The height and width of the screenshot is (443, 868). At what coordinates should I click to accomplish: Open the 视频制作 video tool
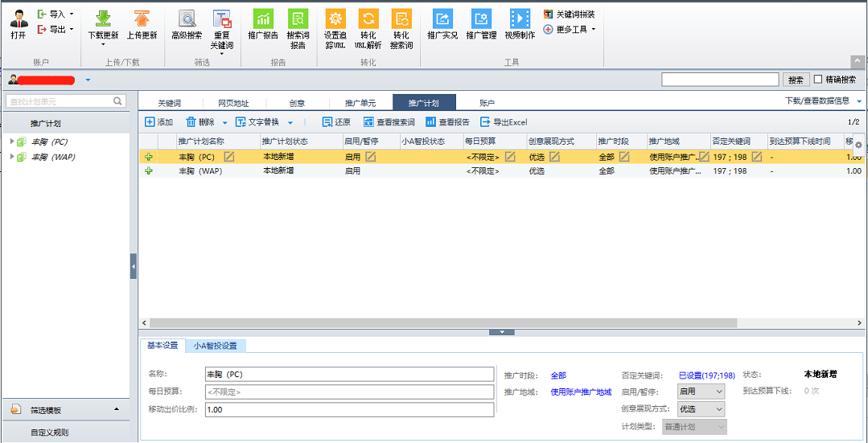tap(520, 19)
